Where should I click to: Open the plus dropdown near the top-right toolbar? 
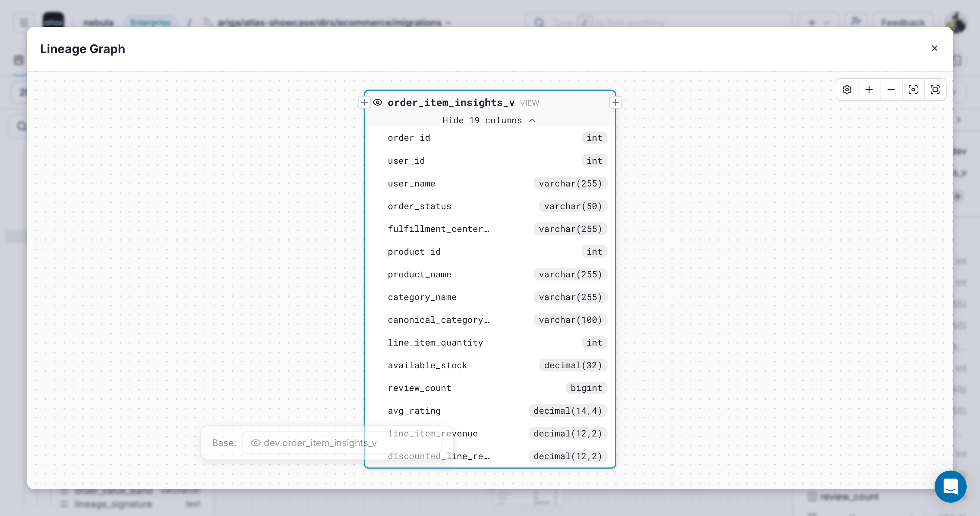(x=819, y=22)
